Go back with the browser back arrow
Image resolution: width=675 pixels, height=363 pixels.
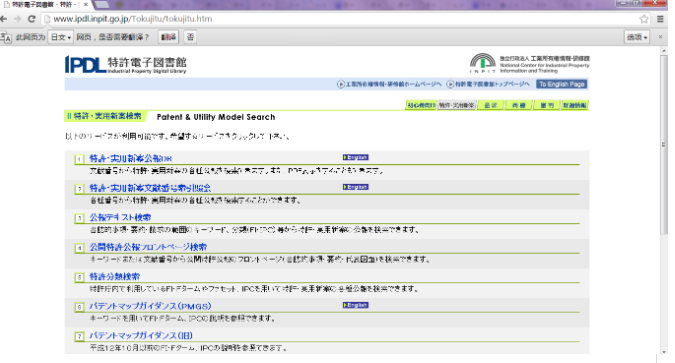click(4, 19)
